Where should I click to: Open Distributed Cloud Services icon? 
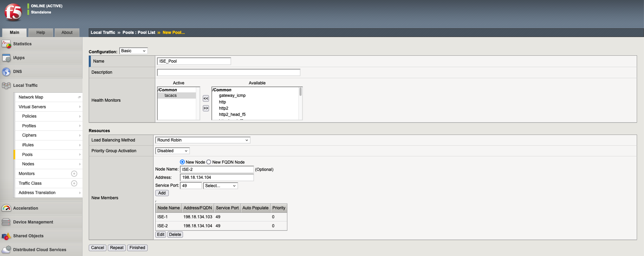click(x=6, y=249)
